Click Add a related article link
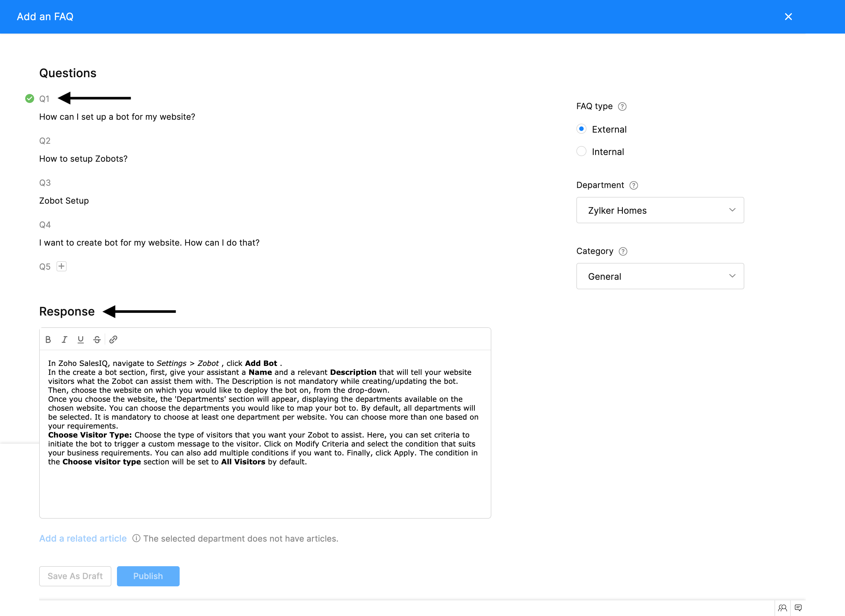This screenshot has height=616, width=845. tap(83, 539)
